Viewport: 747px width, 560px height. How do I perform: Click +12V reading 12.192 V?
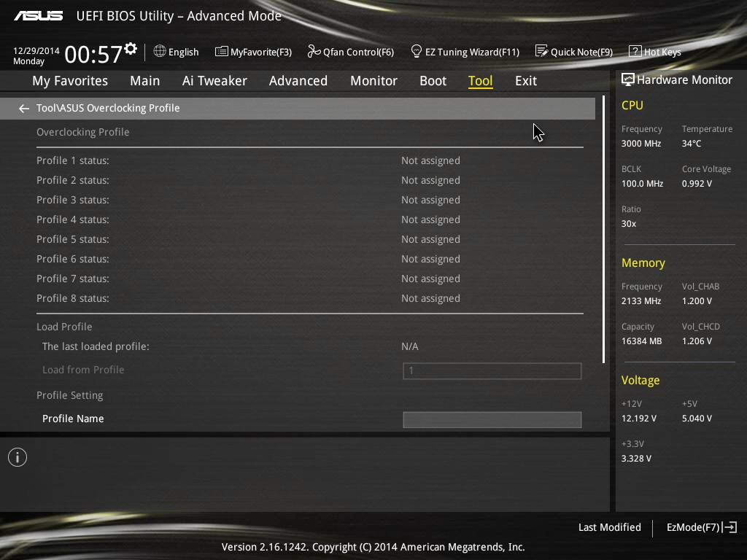click(x=638, y=418)
